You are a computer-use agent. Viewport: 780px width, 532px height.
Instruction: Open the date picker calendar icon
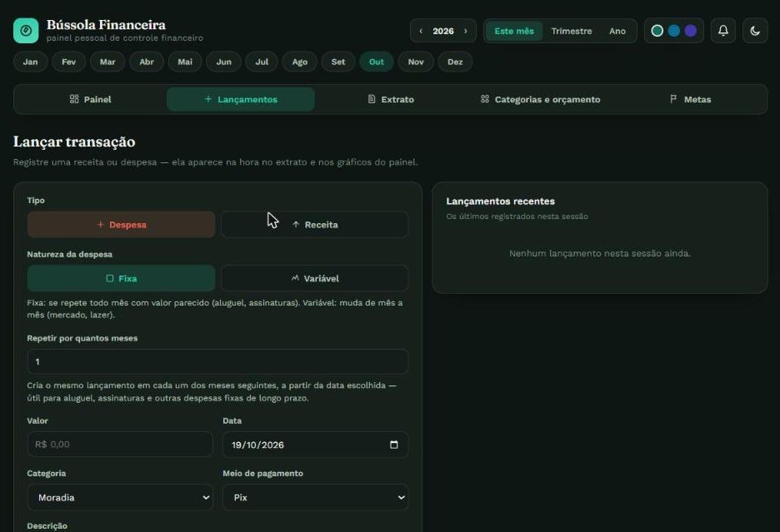click(394, 445)
